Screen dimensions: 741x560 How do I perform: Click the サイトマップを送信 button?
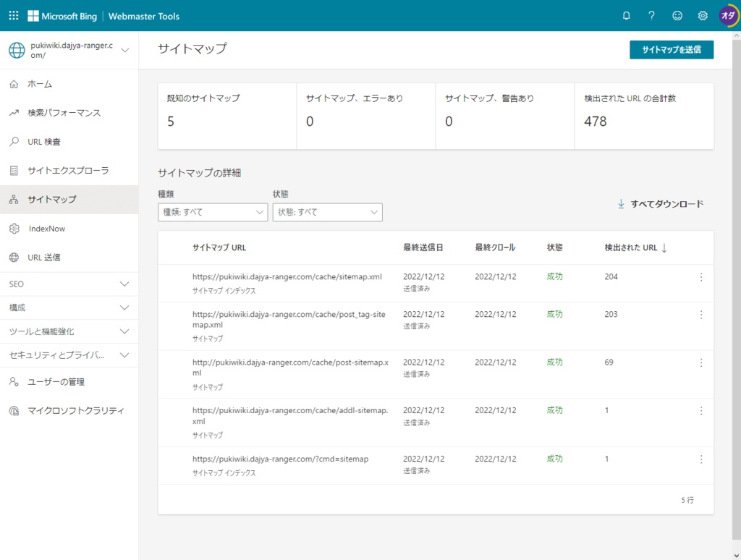672,50
